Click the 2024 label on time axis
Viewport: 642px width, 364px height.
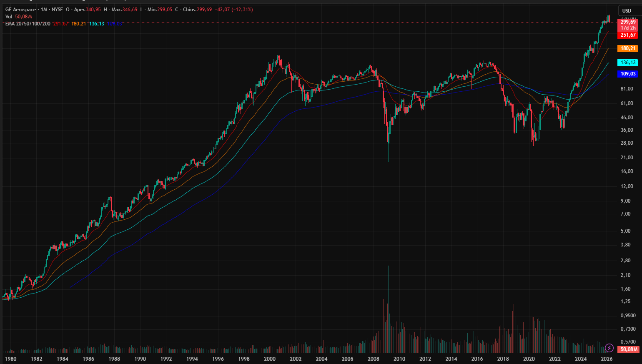point(581,359)
